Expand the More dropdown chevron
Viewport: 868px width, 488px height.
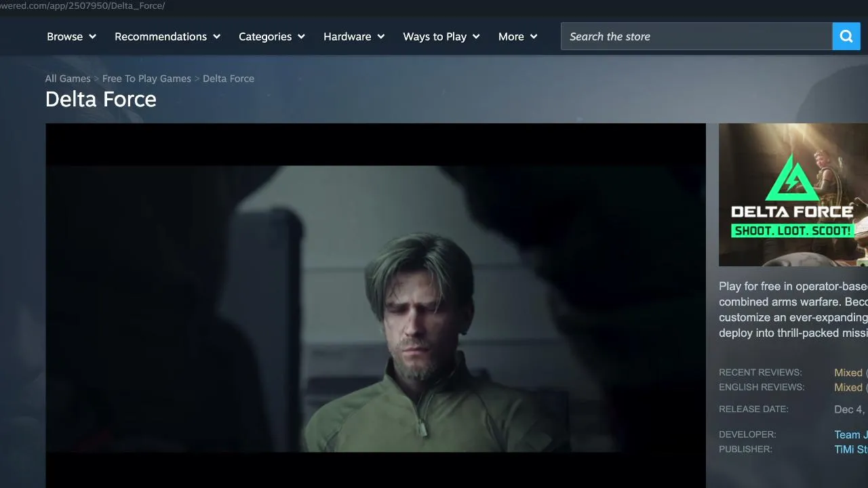(x=534, y=37)
